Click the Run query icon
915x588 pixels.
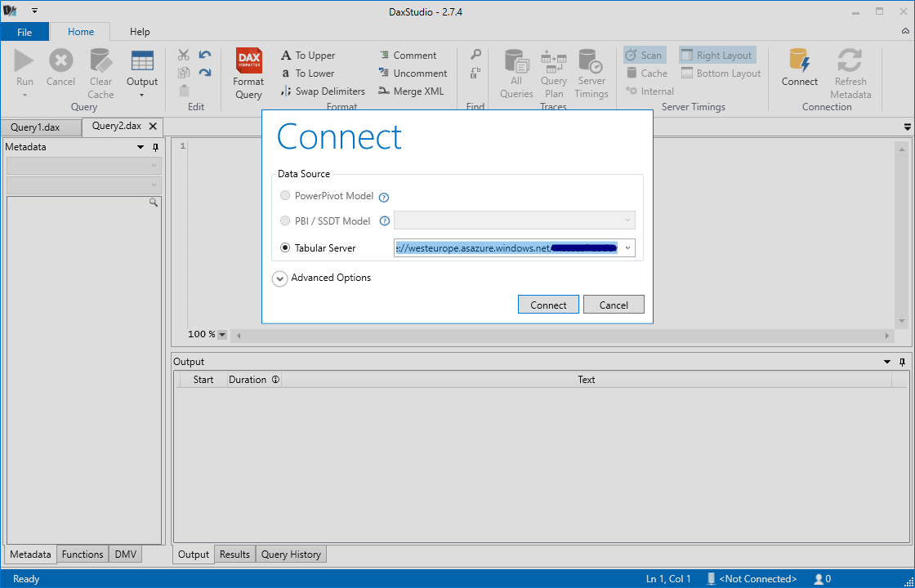click(25, 60)
